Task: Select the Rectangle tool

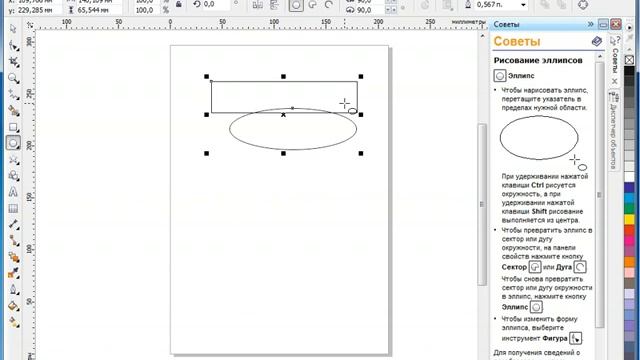Action: click(13, 127)
